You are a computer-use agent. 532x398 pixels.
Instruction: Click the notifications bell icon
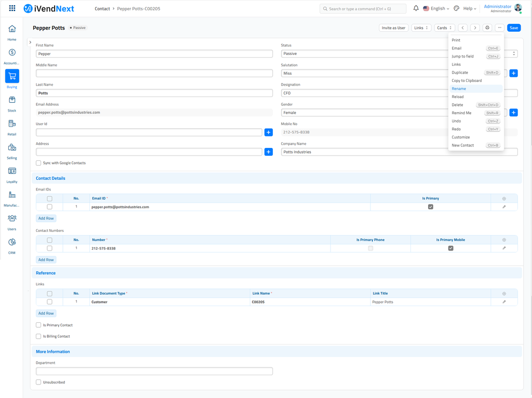416,8
